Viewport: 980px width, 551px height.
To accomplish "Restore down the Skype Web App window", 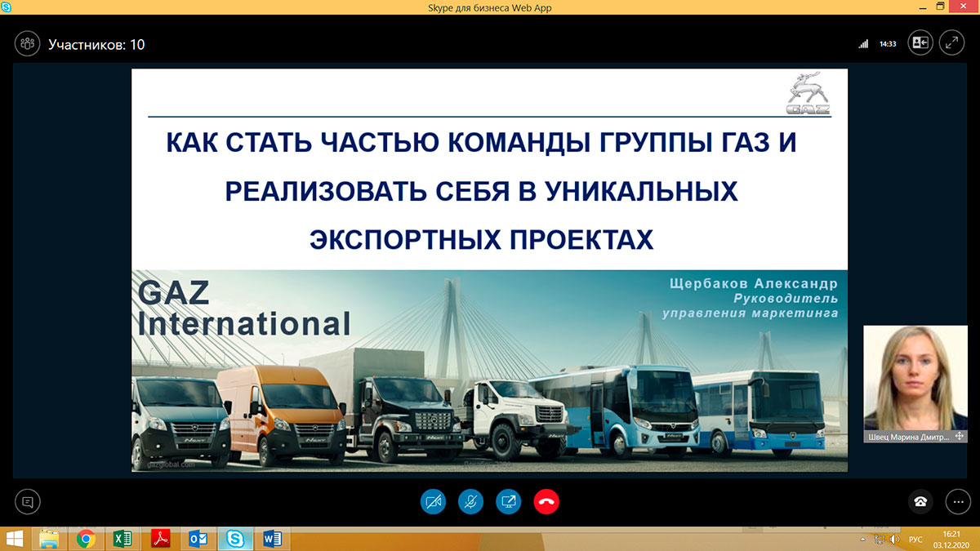I will pos(941,7).
